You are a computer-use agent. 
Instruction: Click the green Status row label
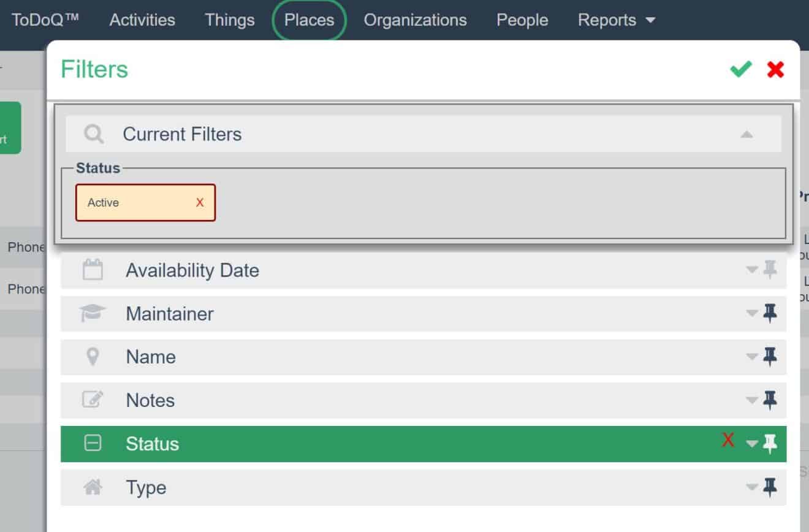(x=152, y=444)
